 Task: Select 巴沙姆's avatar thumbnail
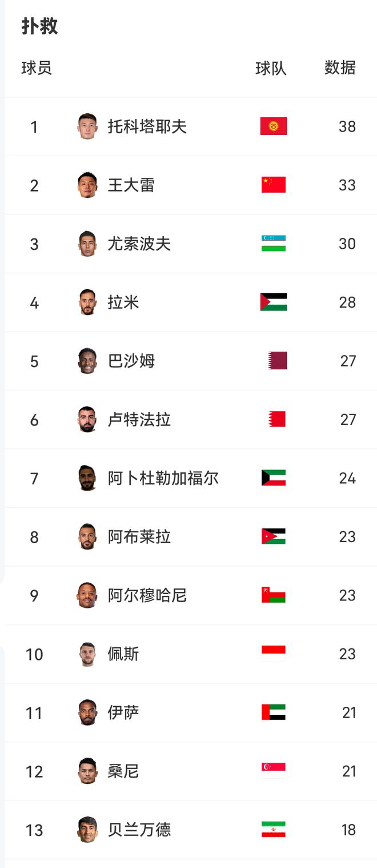point(87,361)
